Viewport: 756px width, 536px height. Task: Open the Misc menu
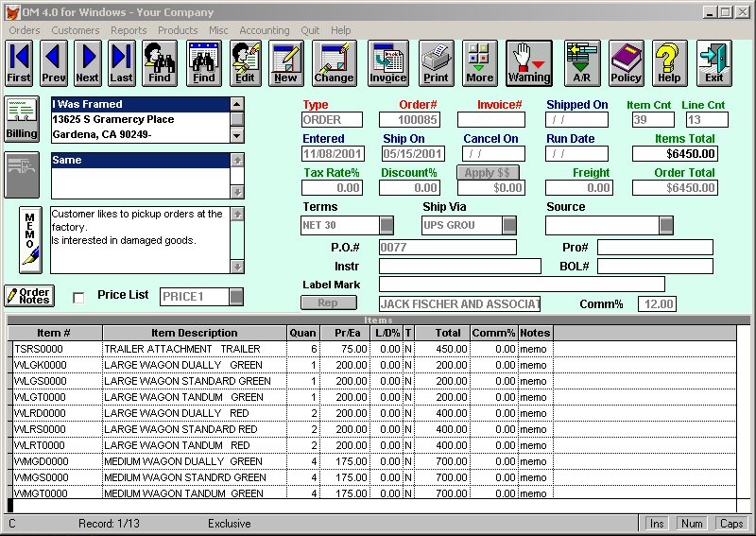218,30
